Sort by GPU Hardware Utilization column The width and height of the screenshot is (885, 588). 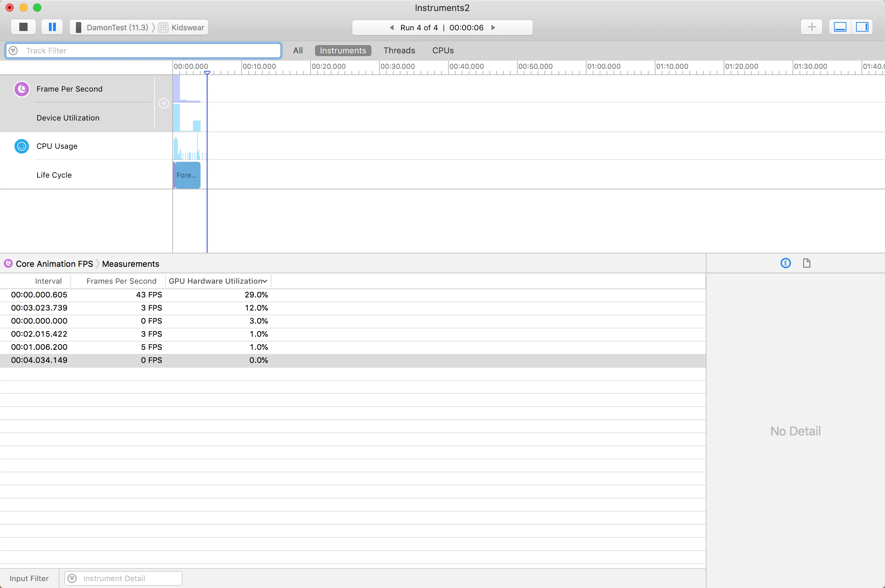(x=218, y=281)
